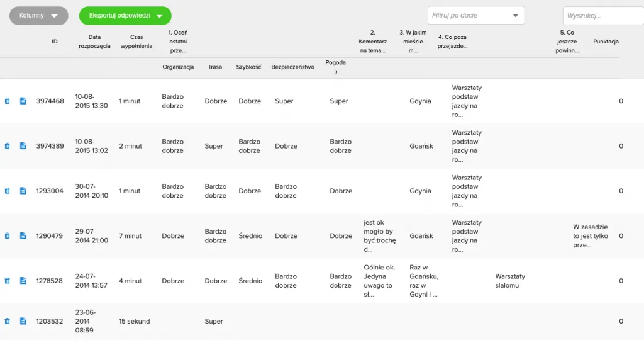Click date '30-07-2014 20:10'
This screenshot has height=345, width=644.
click(x=91, y=191)
